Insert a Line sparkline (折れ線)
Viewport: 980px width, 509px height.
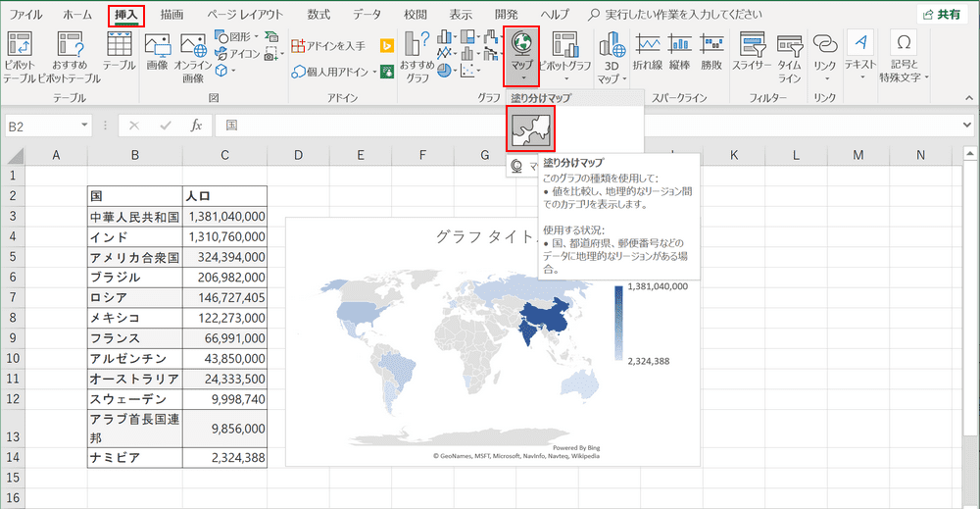pyautogui.click(x=648, y=51)
